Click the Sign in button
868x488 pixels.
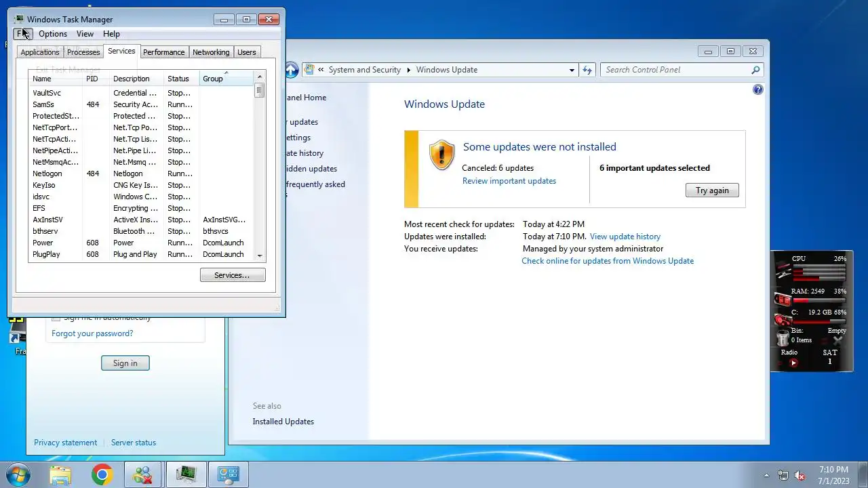(x=125, y=363)
